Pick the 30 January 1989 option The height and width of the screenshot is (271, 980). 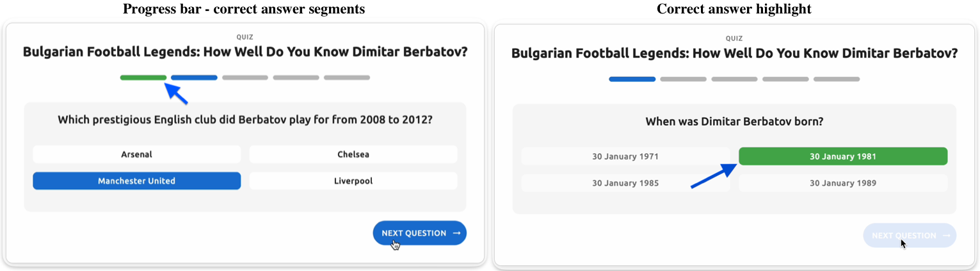coord(842,183)
